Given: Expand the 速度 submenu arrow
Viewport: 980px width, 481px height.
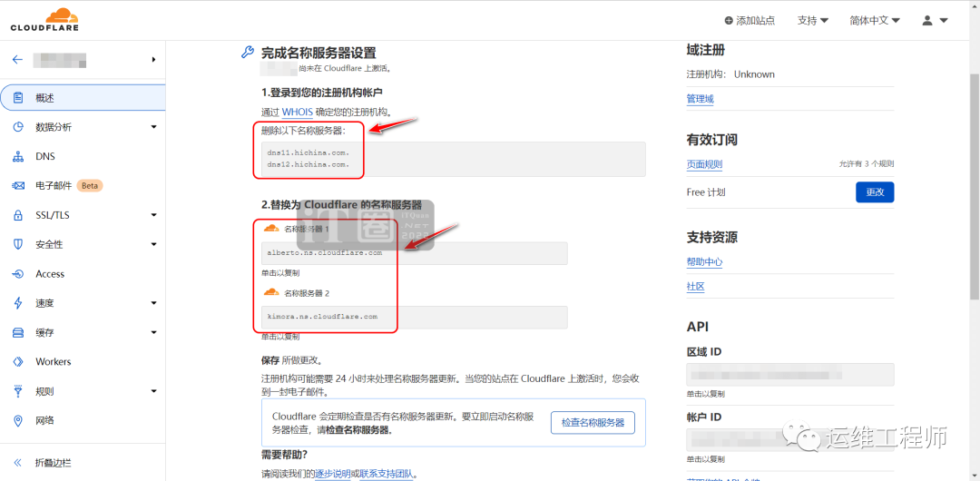Looking at the screenshot, I should click(153, 304).
